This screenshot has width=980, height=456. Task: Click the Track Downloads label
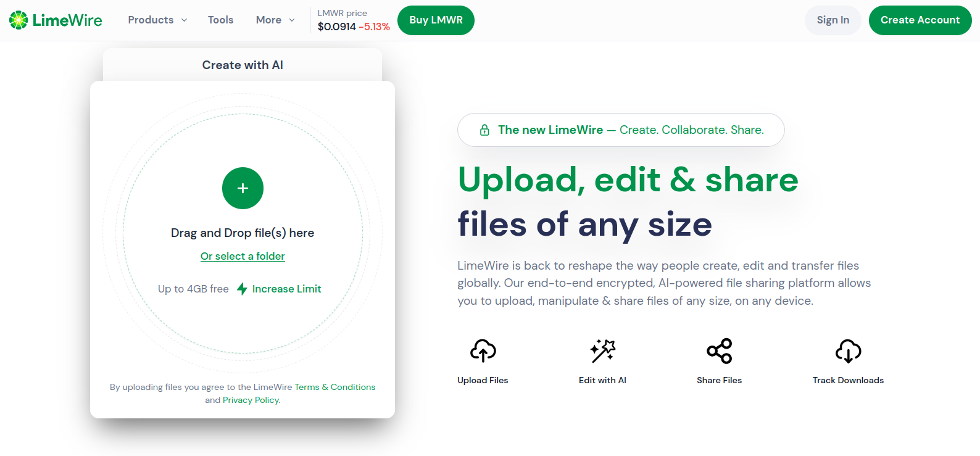848,380
